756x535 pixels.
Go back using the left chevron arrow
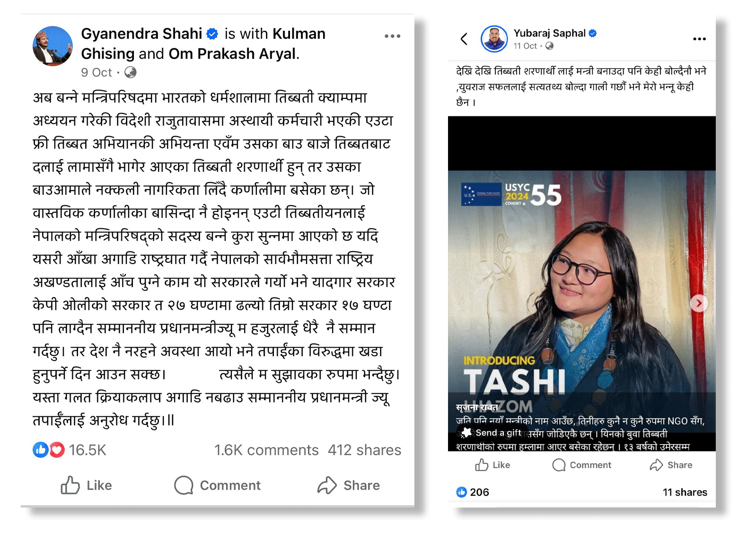click(464, 39)
